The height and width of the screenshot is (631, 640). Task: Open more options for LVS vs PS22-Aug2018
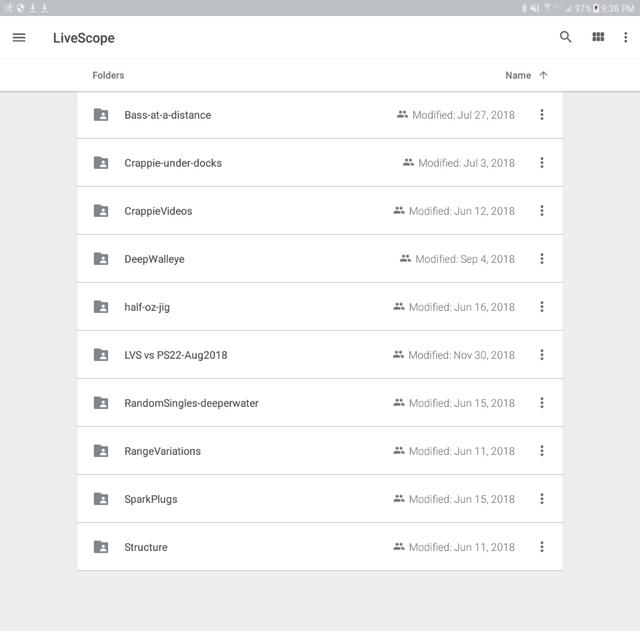click(x=542, y=355)
